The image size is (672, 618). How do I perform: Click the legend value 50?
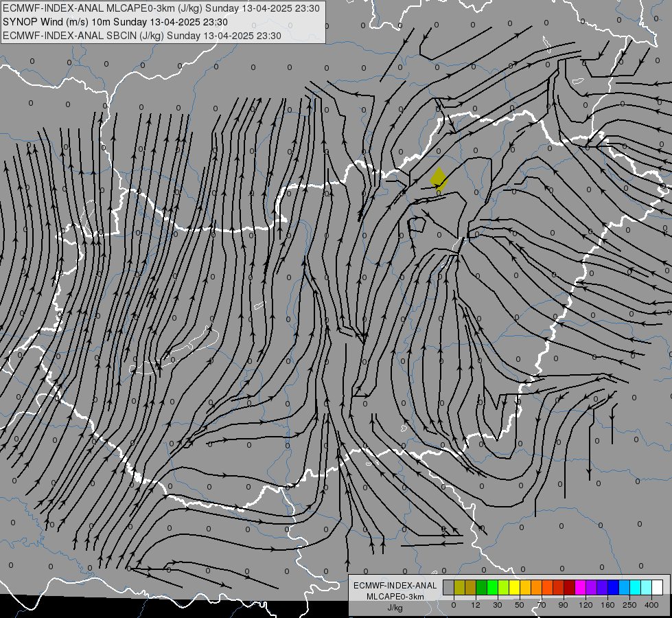pyautogui.click(x=520, y=605)
